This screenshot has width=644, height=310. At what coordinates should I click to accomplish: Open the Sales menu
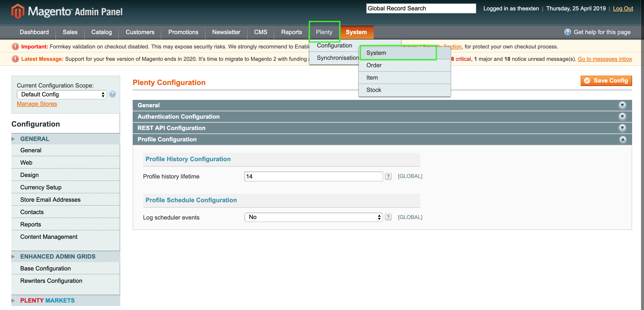point(70,32)
